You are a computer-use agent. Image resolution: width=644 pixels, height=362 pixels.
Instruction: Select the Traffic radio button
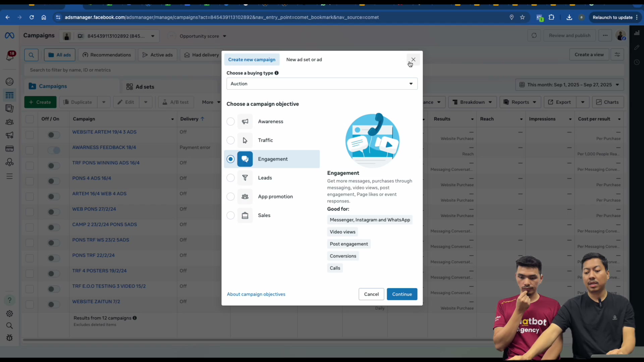[x=230, y=140]
